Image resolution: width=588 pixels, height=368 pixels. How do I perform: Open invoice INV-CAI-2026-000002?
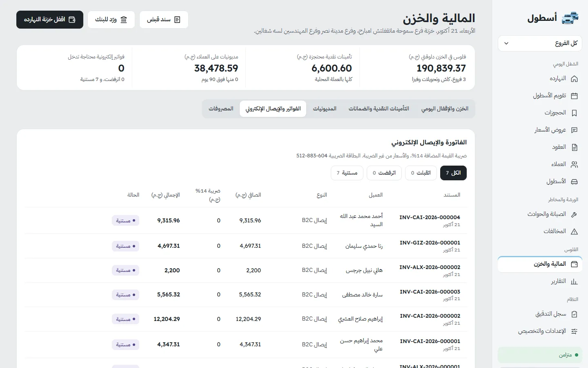pyautogui.click(x=430, y=316)
